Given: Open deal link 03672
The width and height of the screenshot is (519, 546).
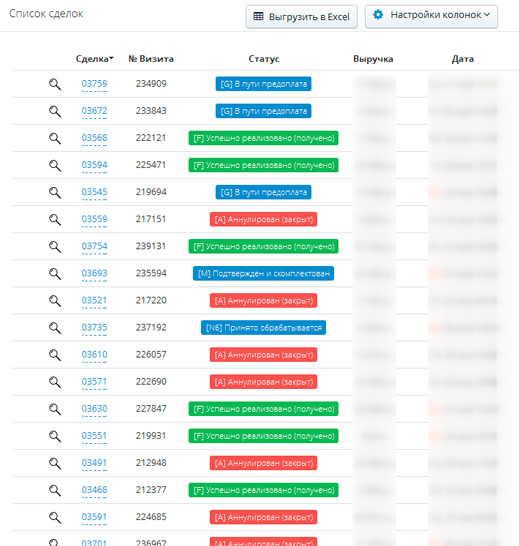Looking at the screenshot, I should [x=94, y=111].
